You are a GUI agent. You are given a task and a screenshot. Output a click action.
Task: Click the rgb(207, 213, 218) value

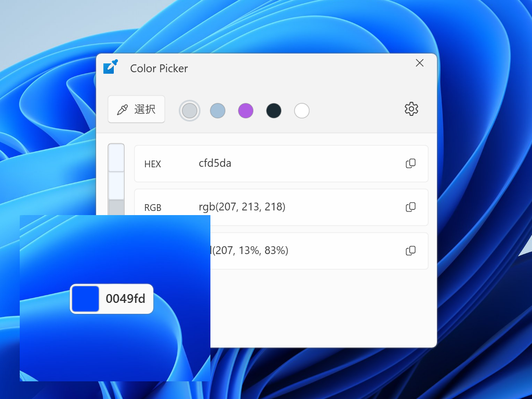coord(242,207)
